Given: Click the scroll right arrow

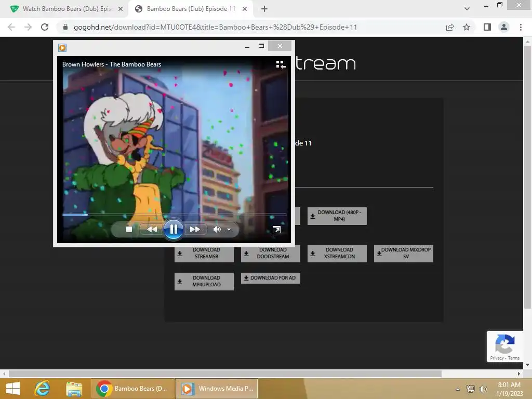Looking at the screenshot, I should [x=519, y=374].
